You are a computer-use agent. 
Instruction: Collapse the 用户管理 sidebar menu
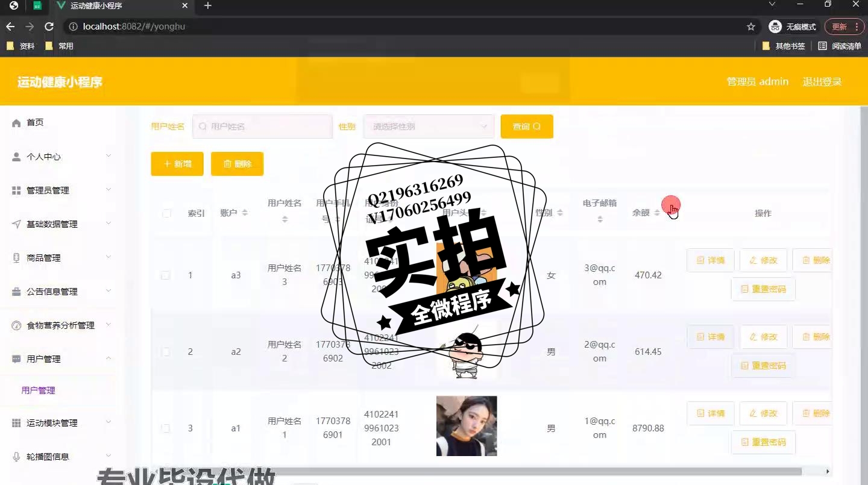pos(63,359)
